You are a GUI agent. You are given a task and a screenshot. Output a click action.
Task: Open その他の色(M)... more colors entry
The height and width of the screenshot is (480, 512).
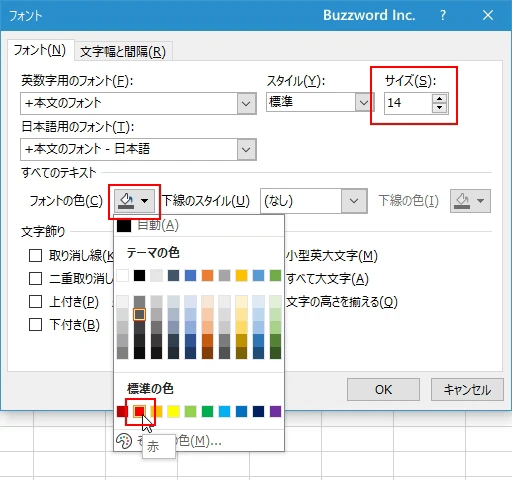click(x=199, y=441)
